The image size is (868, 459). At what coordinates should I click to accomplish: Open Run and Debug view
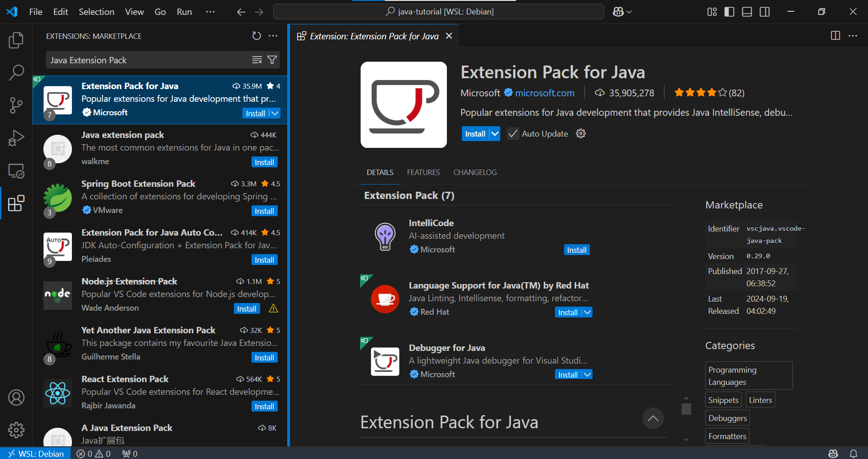(16, 138)
